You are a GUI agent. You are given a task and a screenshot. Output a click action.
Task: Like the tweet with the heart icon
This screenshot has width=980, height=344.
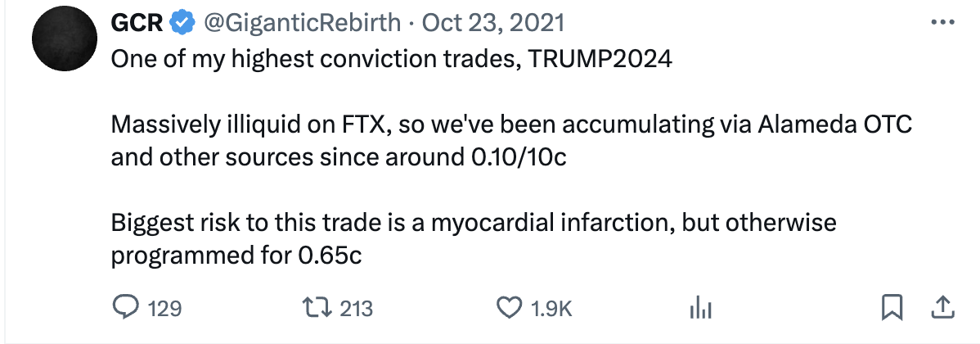[x=510, y=307]
